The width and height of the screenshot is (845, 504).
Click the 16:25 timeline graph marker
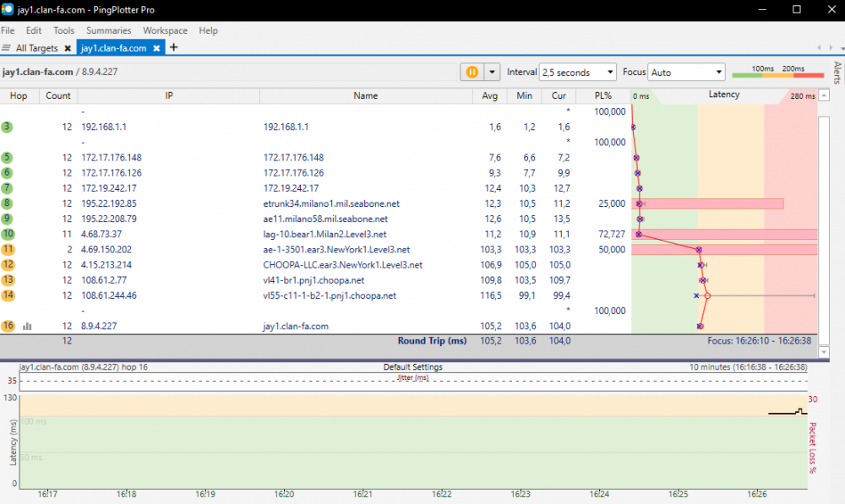pos(678,494)
